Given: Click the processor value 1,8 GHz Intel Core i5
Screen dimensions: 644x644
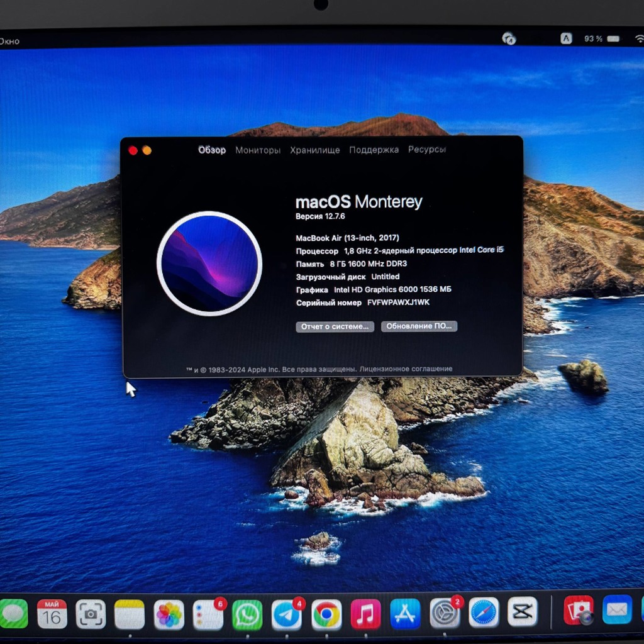Looking at the screenshot, I should (x=423, y=250).
